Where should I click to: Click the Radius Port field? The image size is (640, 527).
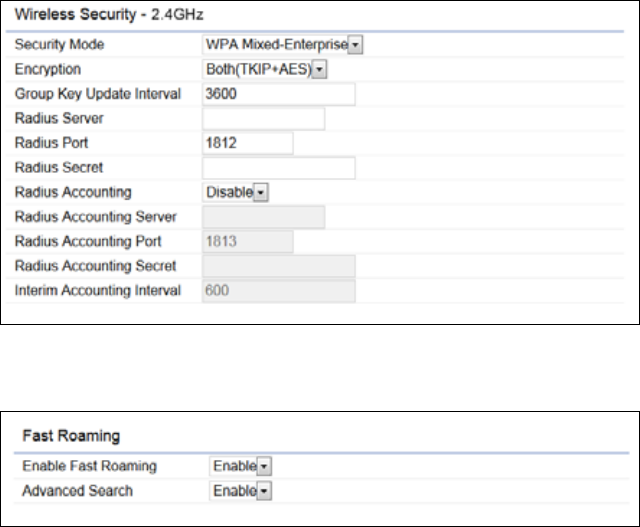(248, 143)
